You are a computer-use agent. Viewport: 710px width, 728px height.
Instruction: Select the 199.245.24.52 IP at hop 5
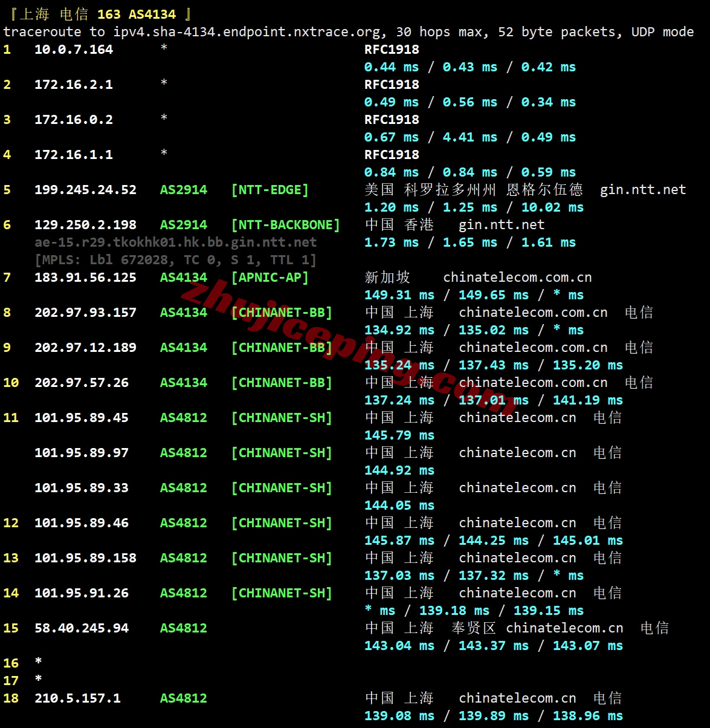coord(85,190)
